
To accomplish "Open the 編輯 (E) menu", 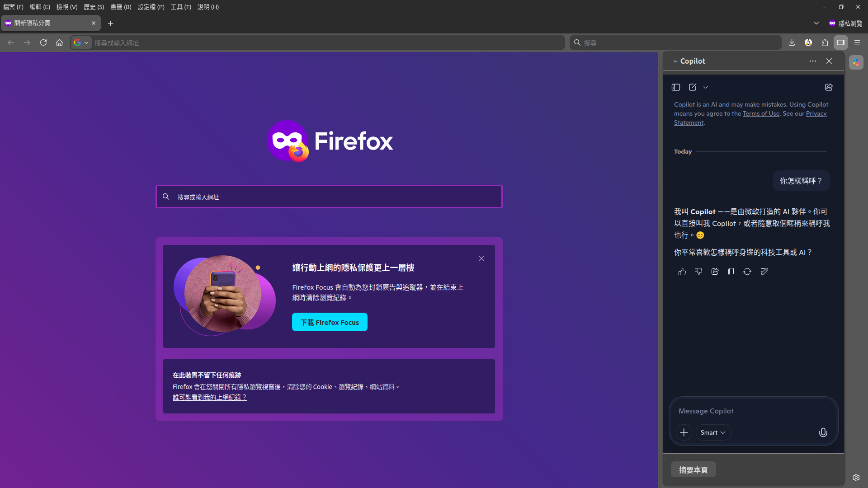I will click(x=40, y=7).
